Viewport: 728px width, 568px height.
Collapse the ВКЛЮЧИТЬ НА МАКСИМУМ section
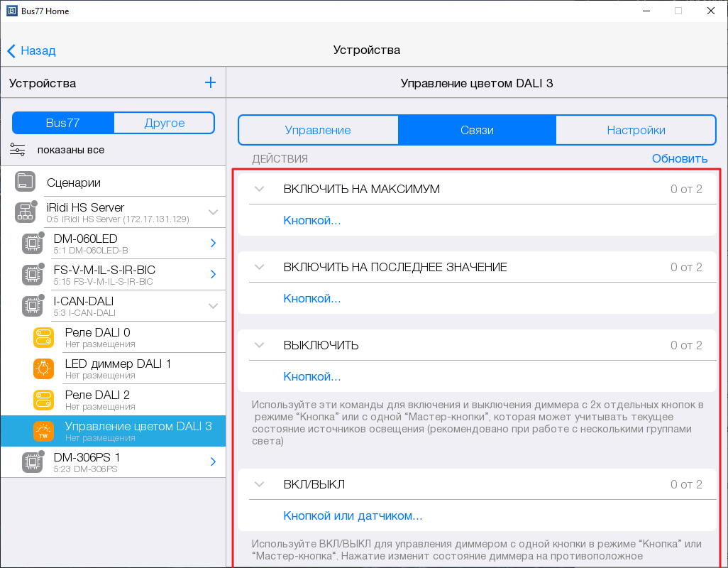point(259,189)
